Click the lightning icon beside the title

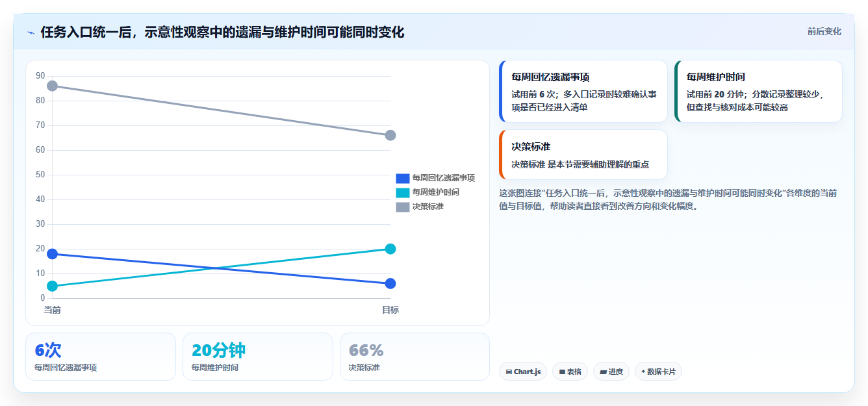coord(31,32)
